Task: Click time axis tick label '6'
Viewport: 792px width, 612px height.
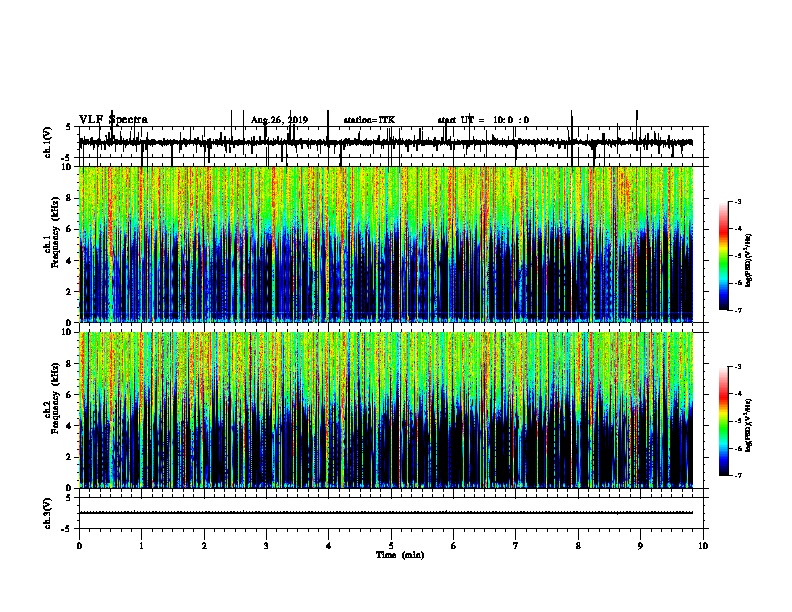Action: tap(453, 546)
